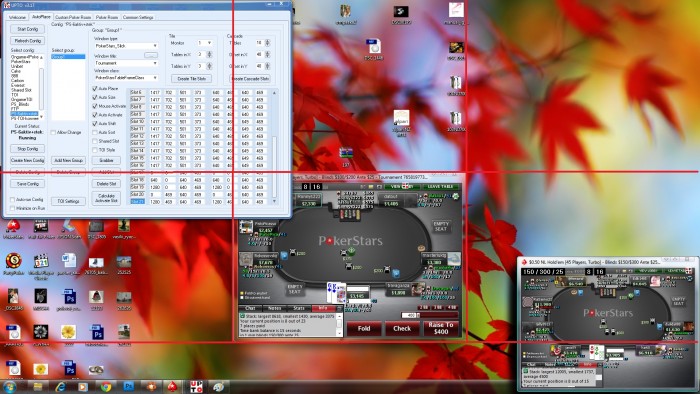Open the Monitor number dropdown

[204, 43]
